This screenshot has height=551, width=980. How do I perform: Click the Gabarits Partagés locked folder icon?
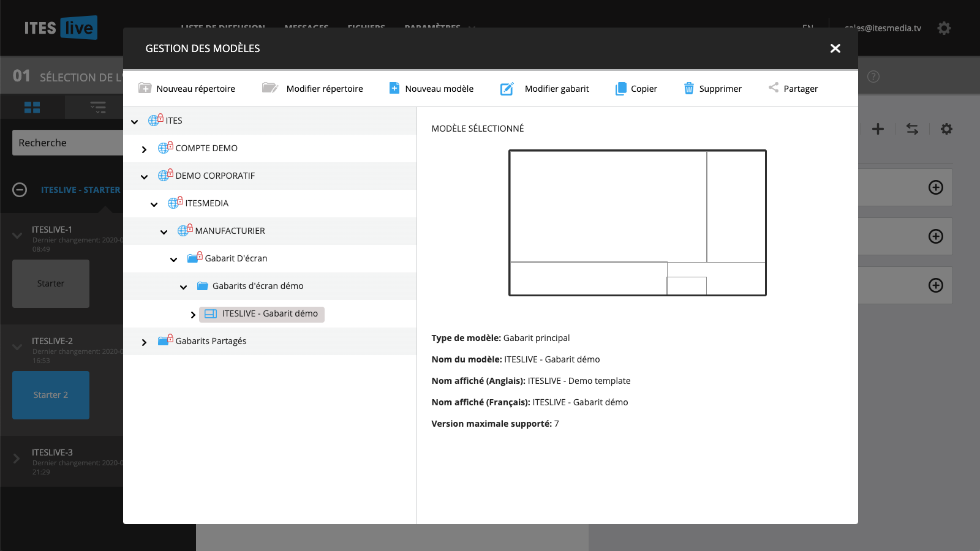point(165,340)
